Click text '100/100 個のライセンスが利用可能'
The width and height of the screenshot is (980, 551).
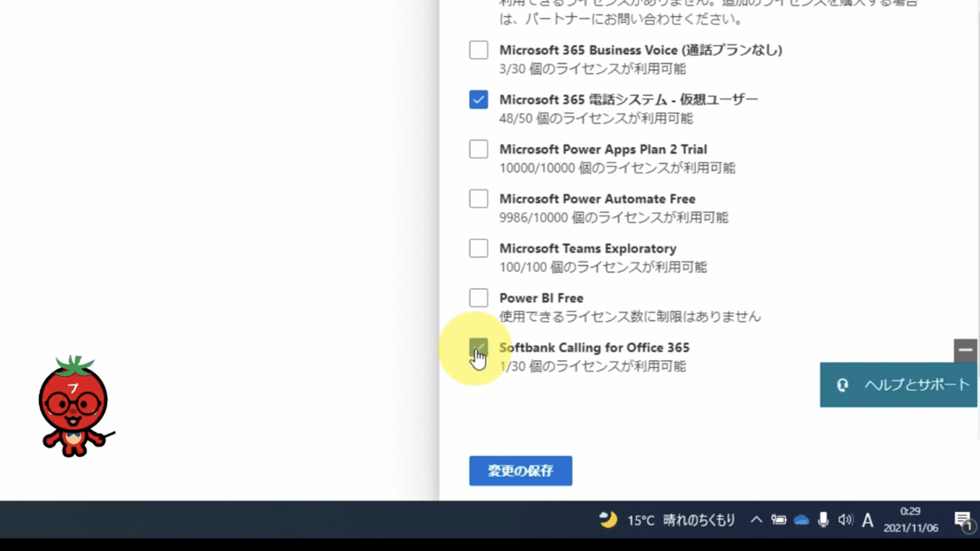(604, 267)
